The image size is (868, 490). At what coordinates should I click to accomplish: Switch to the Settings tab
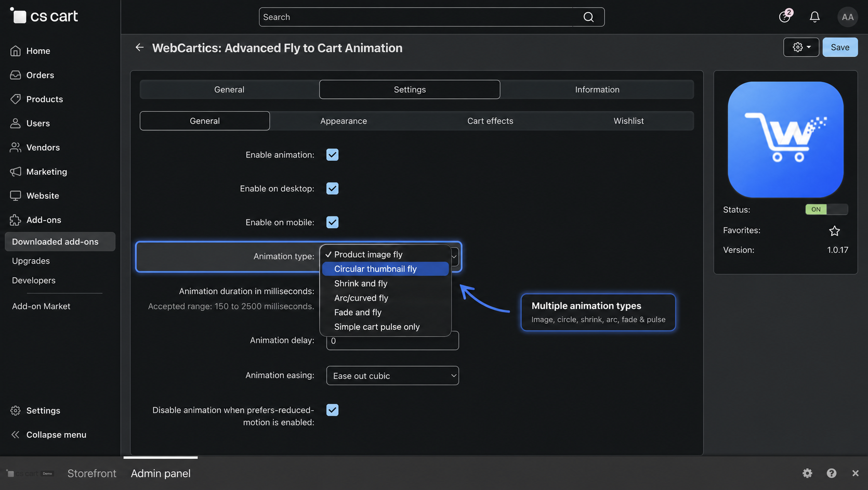[x=410, y=89]
